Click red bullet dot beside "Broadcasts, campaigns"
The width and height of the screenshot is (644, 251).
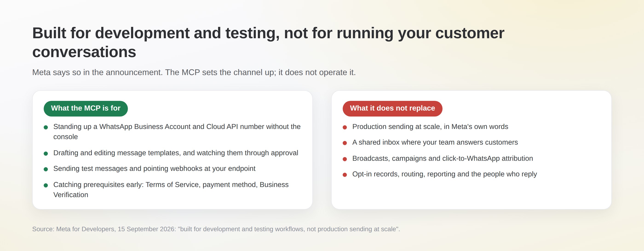coord(345,159)
